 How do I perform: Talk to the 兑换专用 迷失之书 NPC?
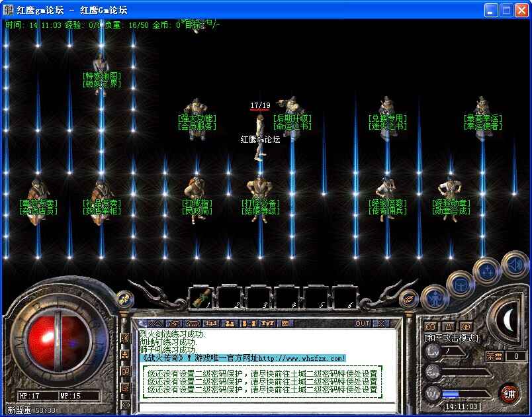pos(388,118)
